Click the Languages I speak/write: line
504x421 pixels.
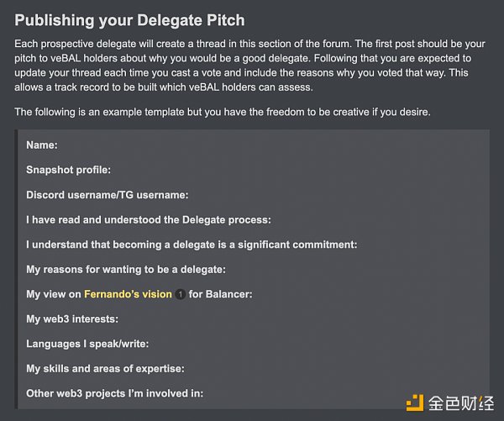click(x=87, y=344)
